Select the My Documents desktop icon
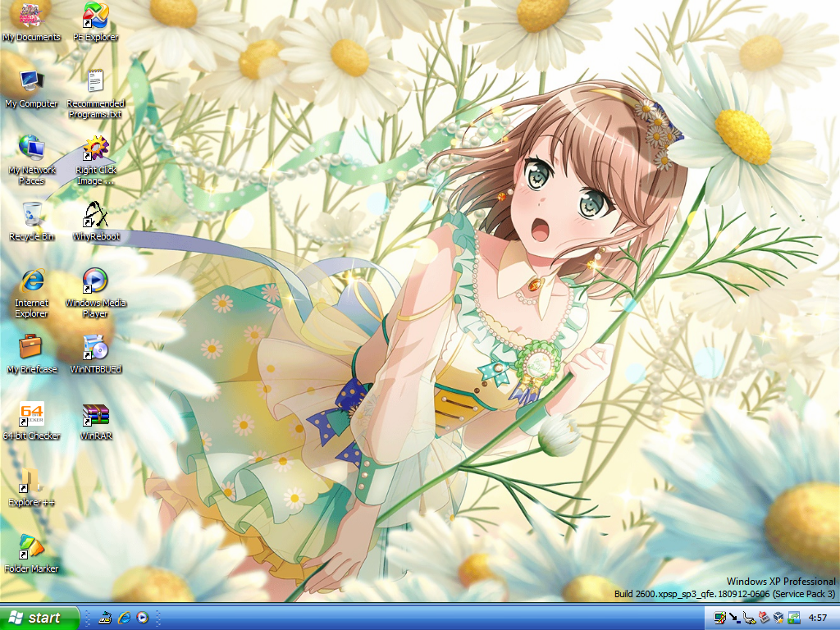 click(32, 22)
